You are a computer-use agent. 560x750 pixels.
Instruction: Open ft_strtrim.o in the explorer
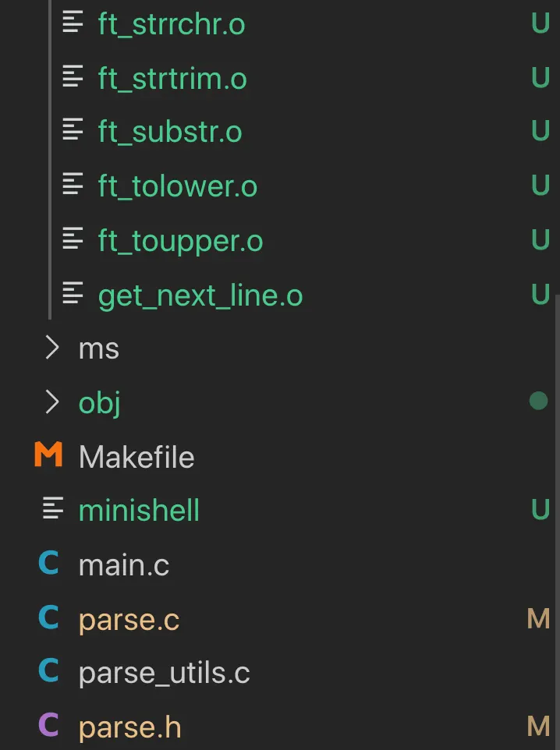(172, 79)
